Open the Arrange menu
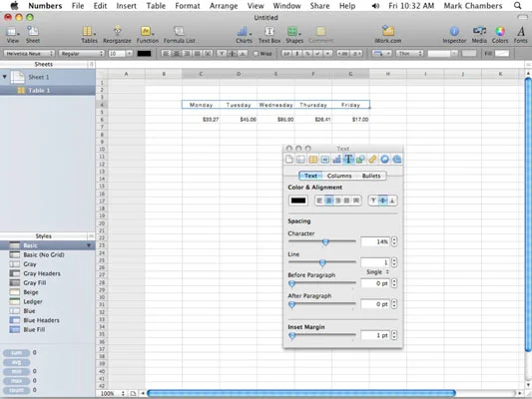 [224, 6]
